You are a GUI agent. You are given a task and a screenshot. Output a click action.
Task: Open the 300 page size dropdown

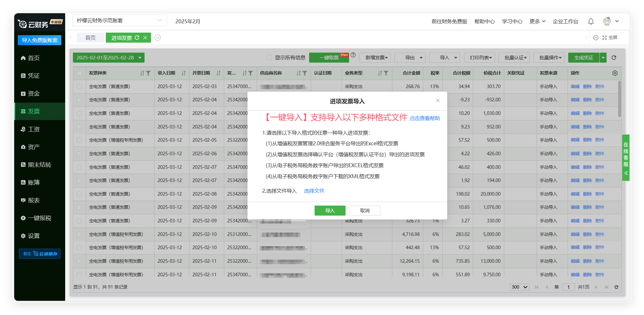pyautogui.click(x=519, y=287)
